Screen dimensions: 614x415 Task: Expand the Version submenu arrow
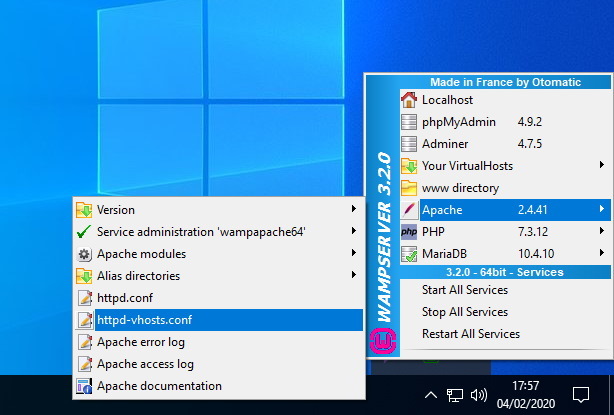353,210
